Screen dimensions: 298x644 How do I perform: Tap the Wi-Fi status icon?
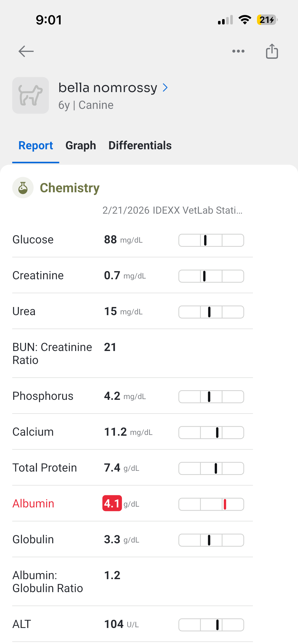(x=245, y=20)
